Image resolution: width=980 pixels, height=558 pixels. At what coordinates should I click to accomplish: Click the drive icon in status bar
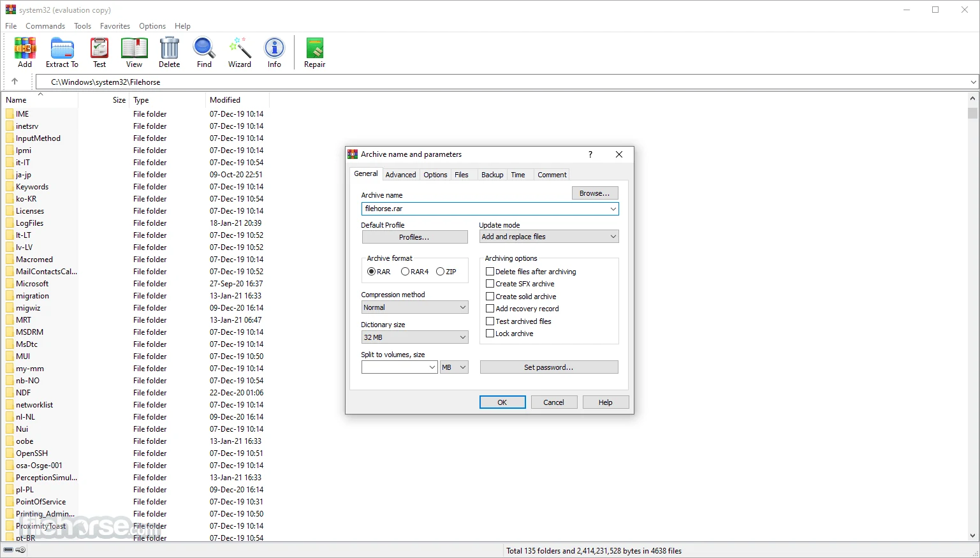8,550
